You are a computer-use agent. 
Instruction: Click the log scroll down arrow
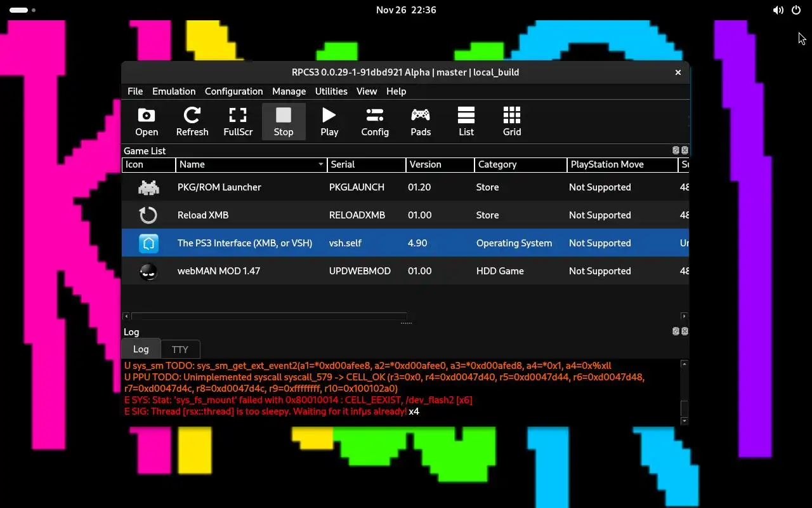684,421
